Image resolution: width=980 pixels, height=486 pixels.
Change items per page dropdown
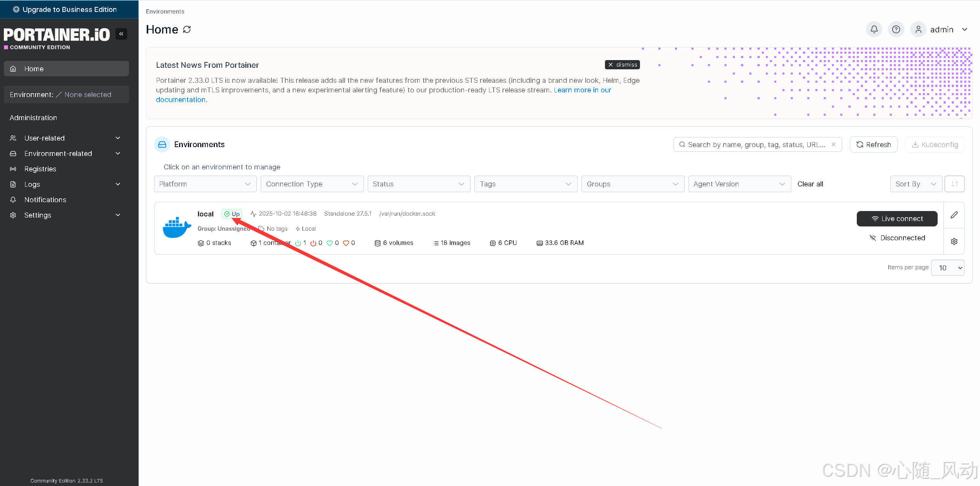pos(947,268)
